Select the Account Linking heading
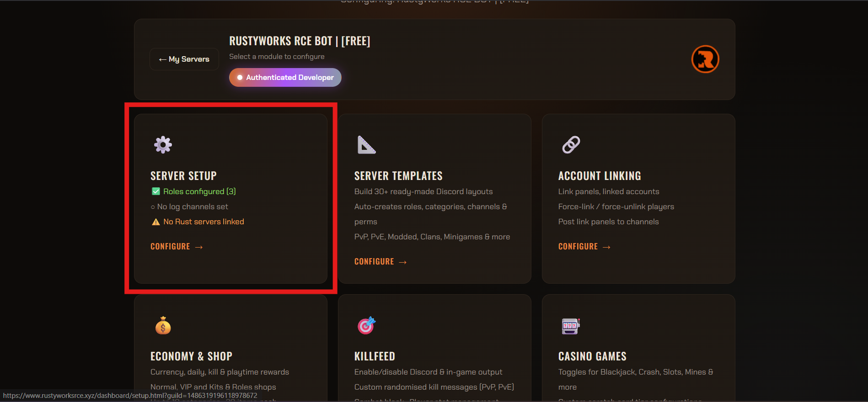 point(600,176)
